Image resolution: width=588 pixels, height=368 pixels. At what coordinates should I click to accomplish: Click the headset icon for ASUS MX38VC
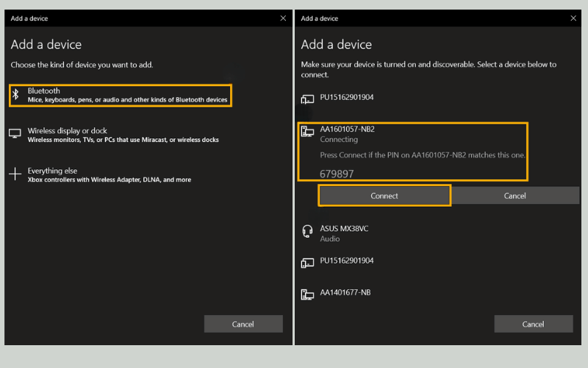click(x=307, y=231)
